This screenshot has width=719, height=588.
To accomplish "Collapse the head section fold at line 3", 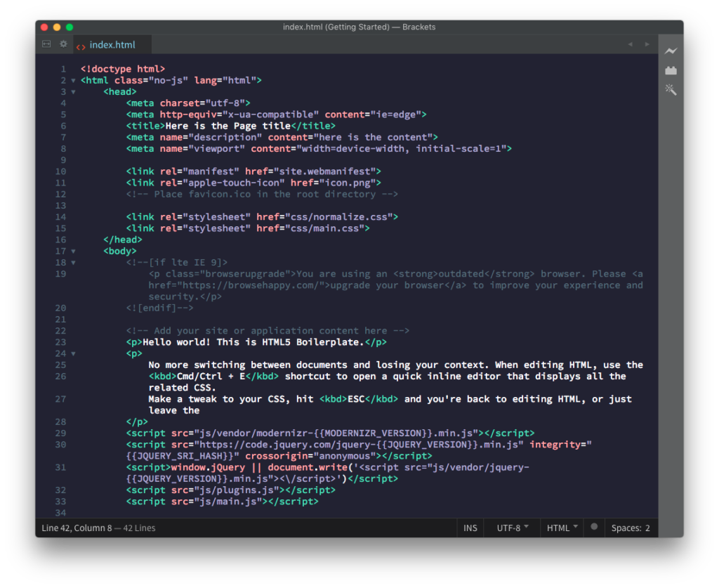I will (x=73, y=92).
